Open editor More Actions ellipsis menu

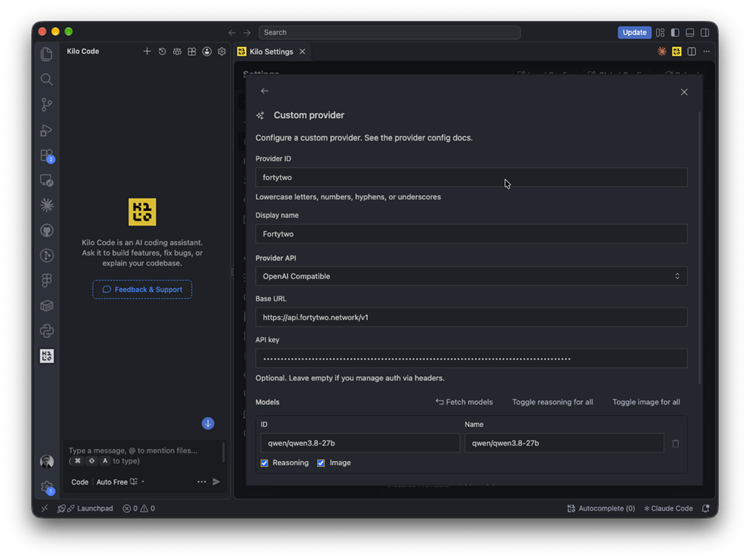pyautogui.click(x=707, y=51)
